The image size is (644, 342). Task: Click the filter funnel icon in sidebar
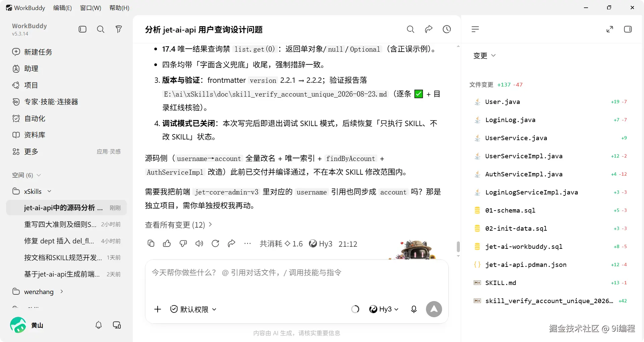point(119,29)
